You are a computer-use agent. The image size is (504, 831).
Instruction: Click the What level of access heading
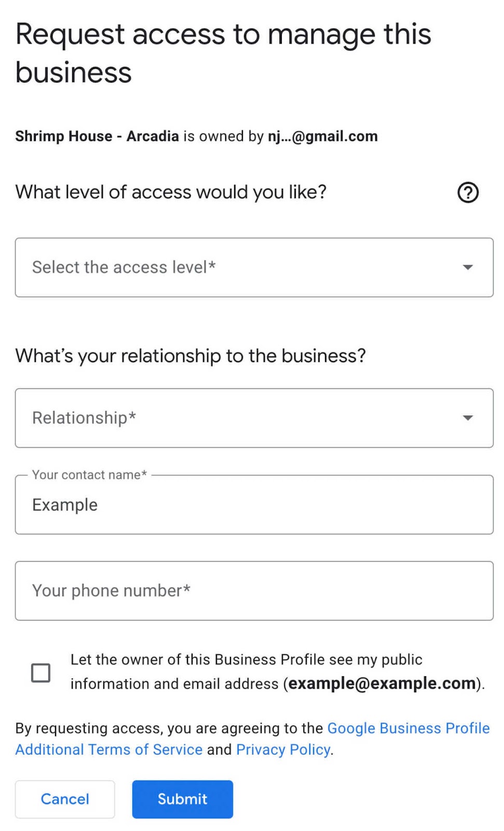(x=171, y=192)
